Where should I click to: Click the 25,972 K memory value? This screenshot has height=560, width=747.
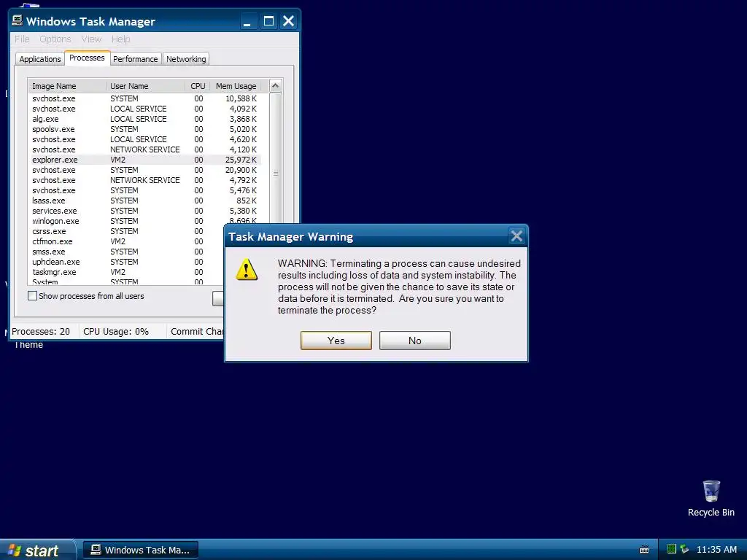(x=241, y=160)
